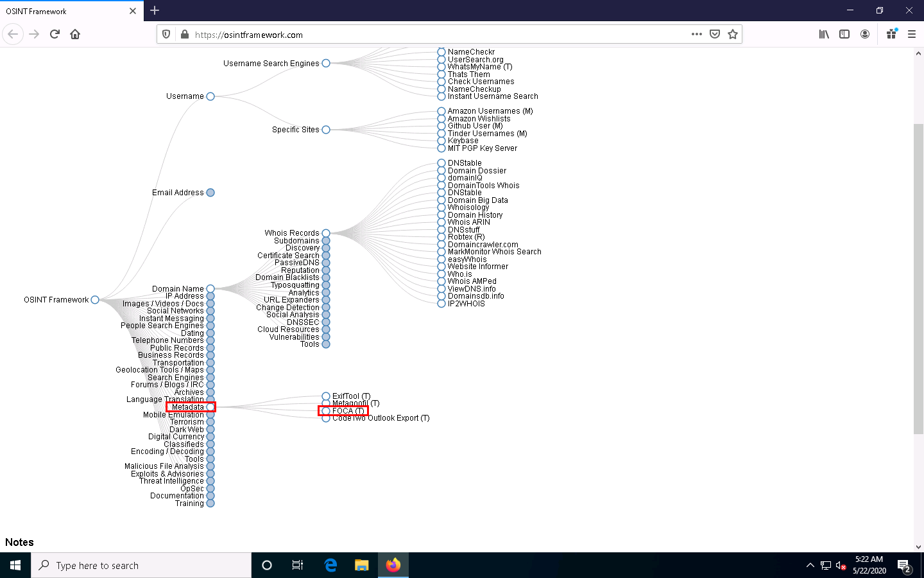Close the OSINT Framework tab

coord(133,11)
